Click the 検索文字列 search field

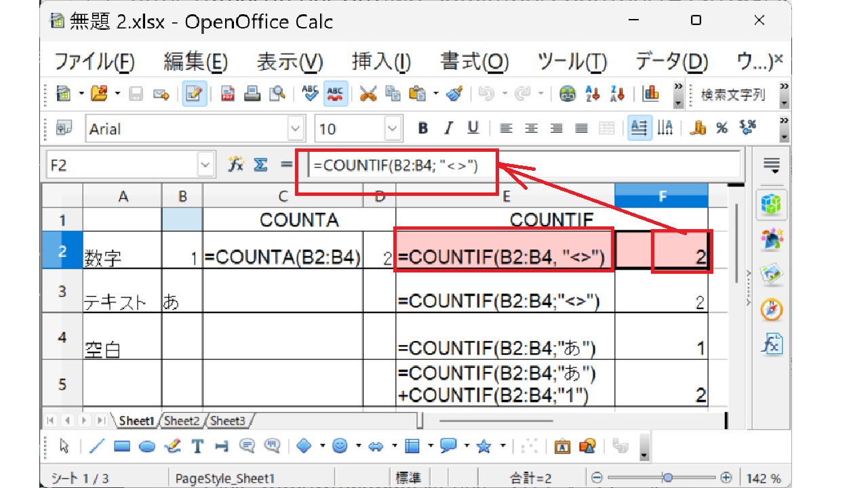pyautogui.click(x=734, y=95)
